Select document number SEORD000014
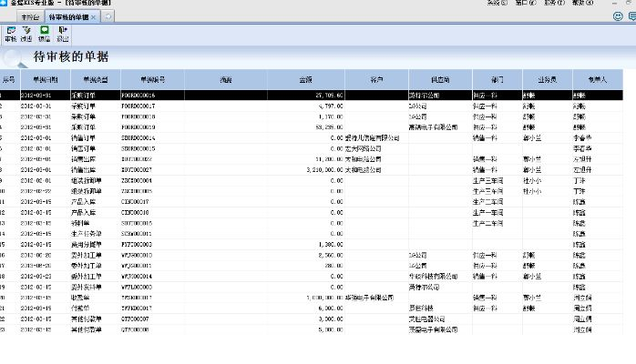This screenshot has width=636, height=364. pos(138,138)
